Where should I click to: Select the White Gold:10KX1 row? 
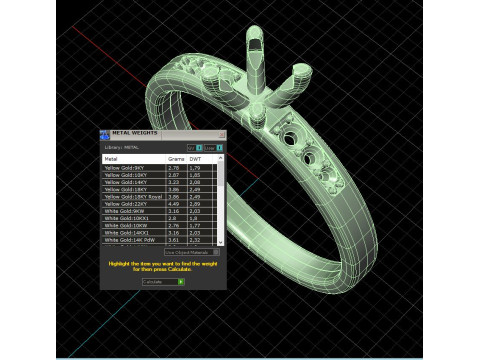pos(159,218)
